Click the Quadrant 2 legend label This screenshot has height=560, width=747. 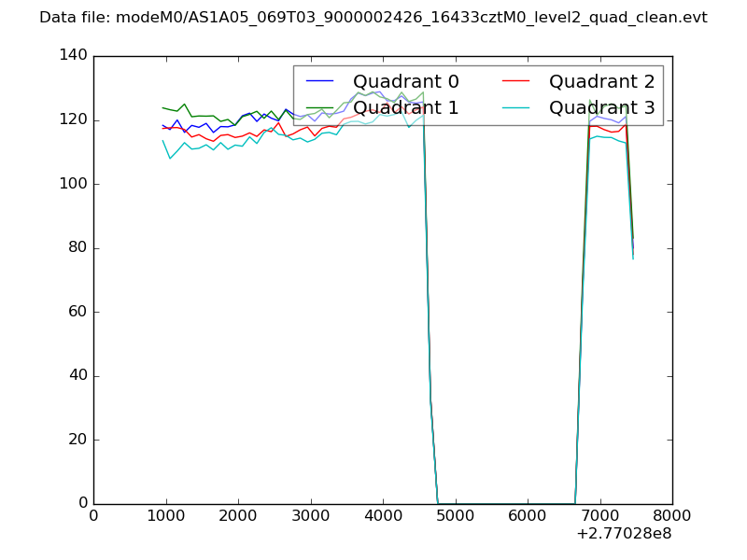click(601, 82)
